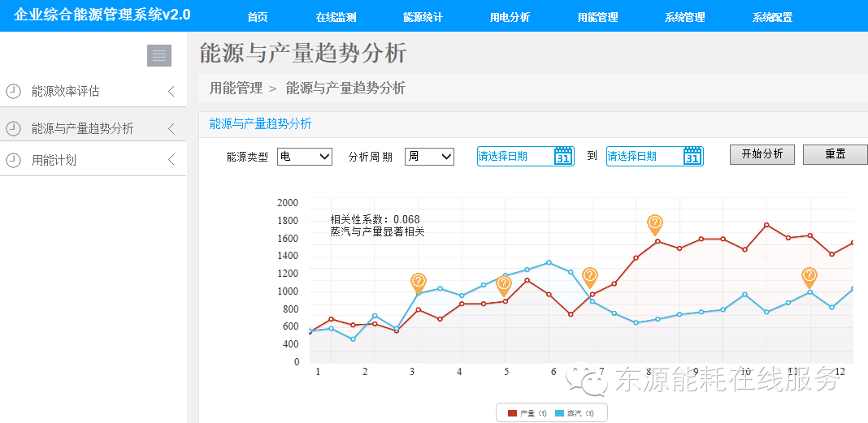Image resolution: width=868 pixels, height=423 pixels.
Task: Click question marker near week 7
Action: [590, 277]
